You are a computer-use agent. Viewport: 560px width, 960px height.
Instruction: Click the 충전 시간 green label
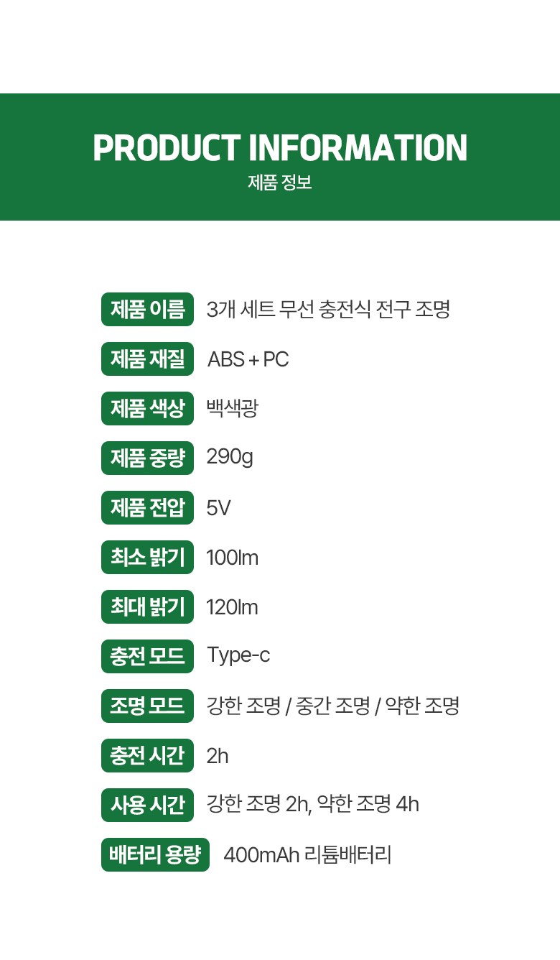[147, 756]
